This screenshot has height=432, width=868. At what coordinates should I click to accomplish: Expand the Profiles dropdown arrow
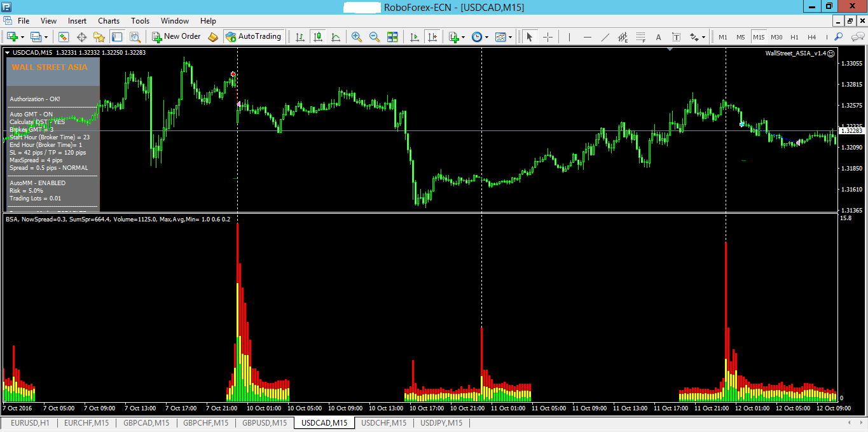click(45, 37)
